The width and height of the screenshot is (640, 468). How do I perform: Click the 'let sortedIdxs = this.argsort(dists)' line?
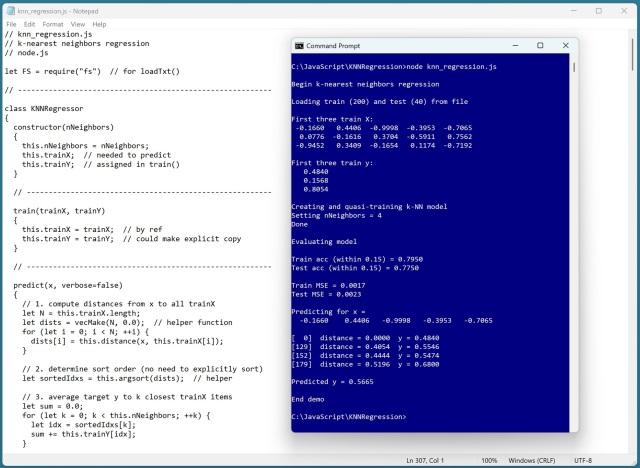pos(127,378)
